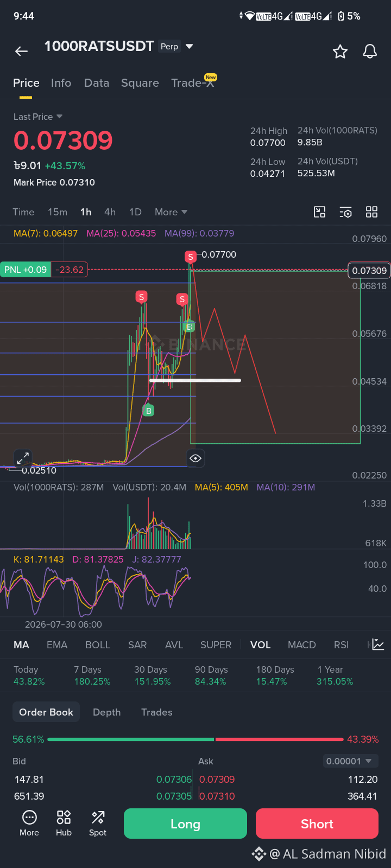Tap the green B buy marker
The width and height of the screenshot is (391, 868).
point(148,411)
